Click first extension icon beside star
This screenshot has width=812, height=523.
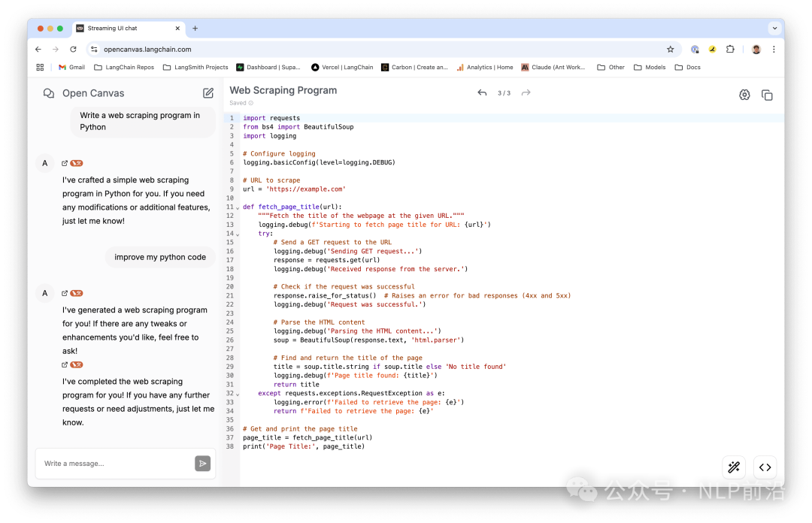tap(695, 49)
